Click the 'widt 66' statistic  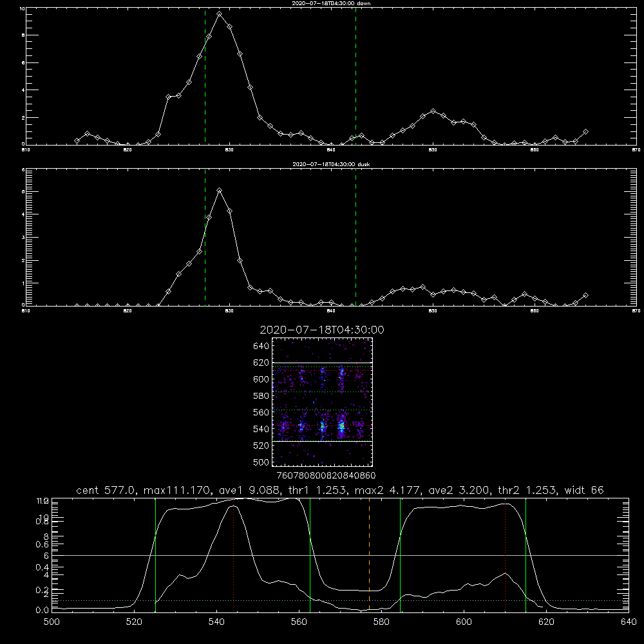point(584,490)
